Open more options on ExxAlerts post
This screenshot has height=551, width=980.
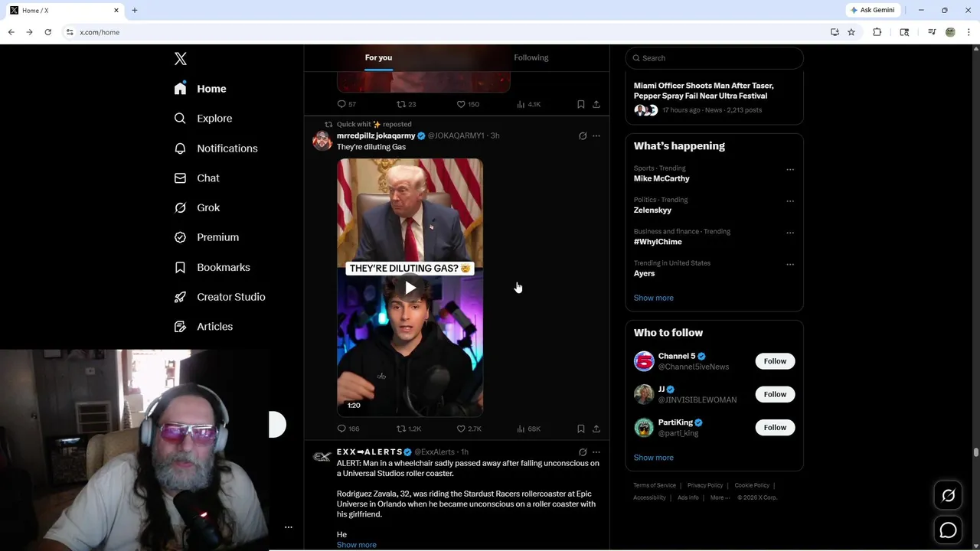point(596,452)
